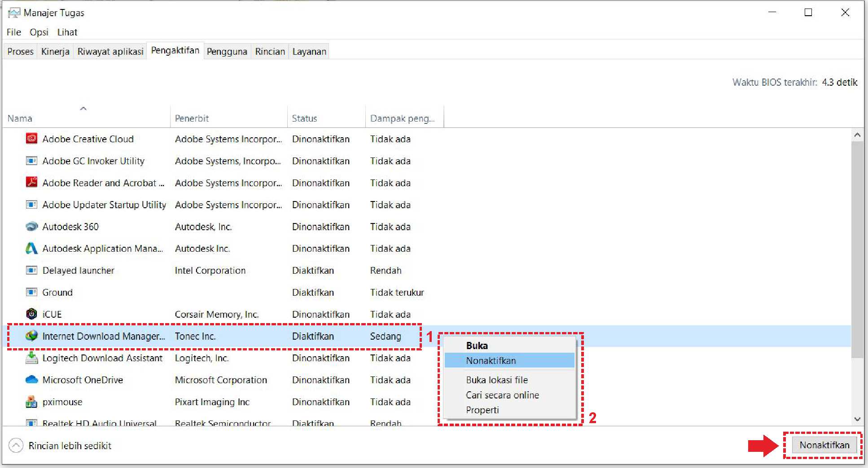Sort list by Nama column header
The image size is (868, 468).
pos(20,118)
